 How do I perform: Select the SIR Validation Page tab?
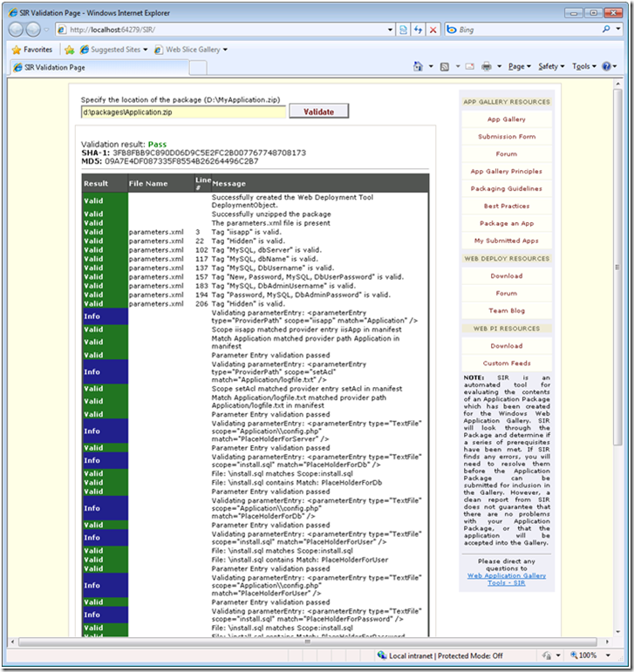[99, 67]
